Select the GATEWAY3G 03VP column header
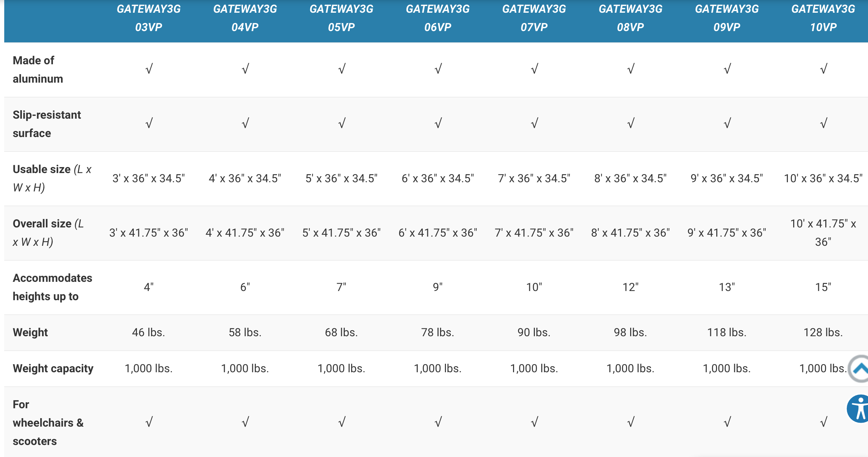Screen dimensions: 868x457 click(149, 18)
